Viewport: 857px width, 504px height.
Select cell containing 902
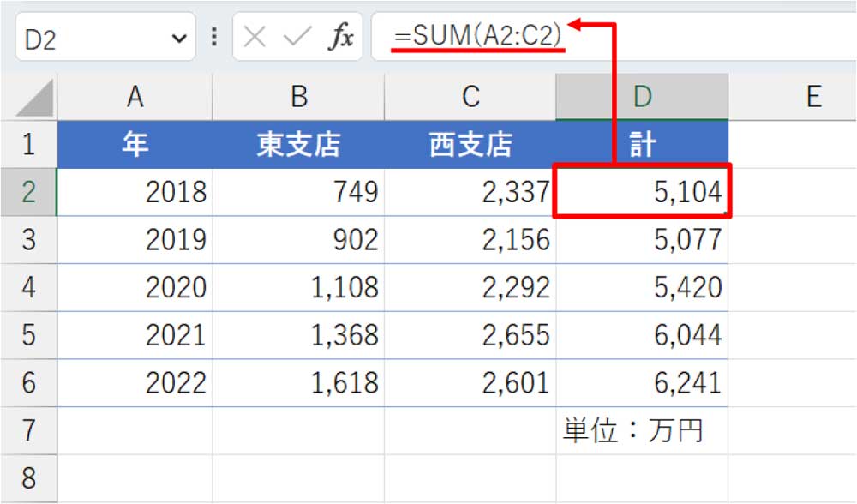[x=298, y=240]
